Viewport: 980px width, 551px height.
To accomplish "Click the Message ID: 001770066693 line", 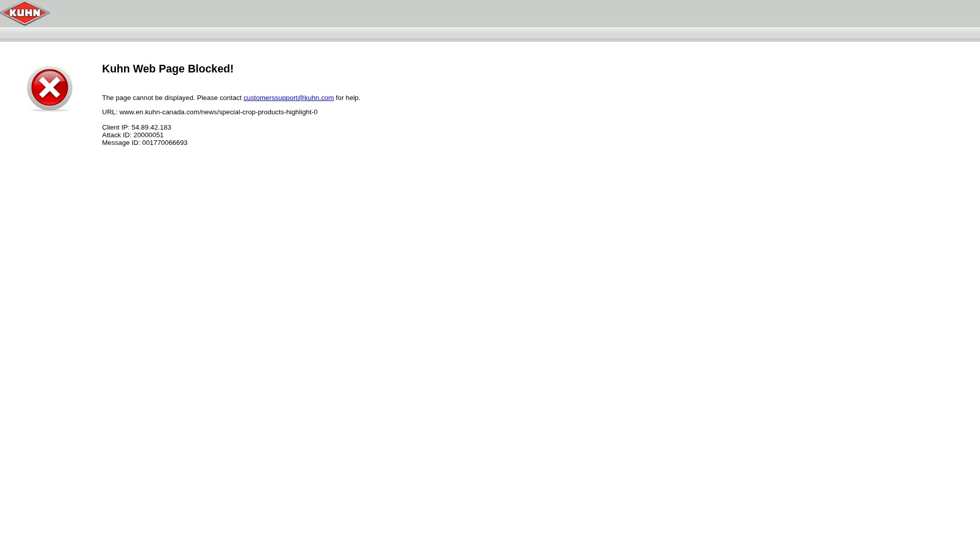I will click(x=145, y=143).
